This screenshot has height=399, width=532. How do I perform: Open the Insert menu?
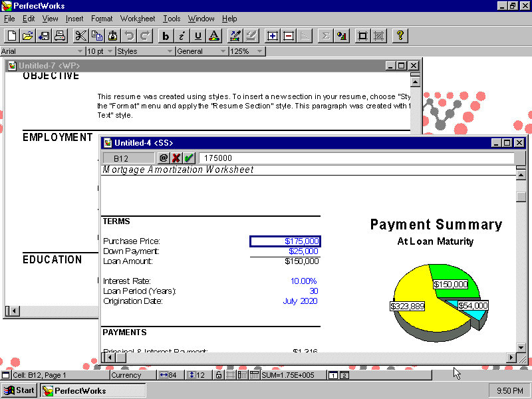click(74, 19)
